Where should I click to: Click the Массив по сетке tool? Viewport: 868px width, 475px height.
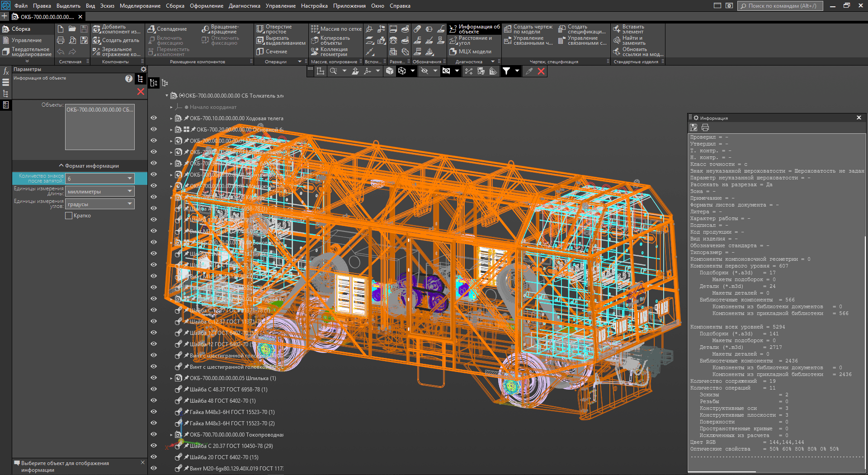tap(336, 29)
